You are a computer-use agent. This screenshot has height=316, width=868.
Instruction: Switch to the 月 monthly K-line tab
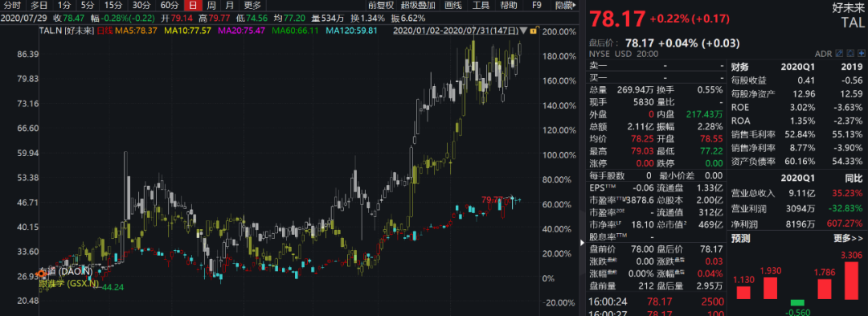pos(229,6)
